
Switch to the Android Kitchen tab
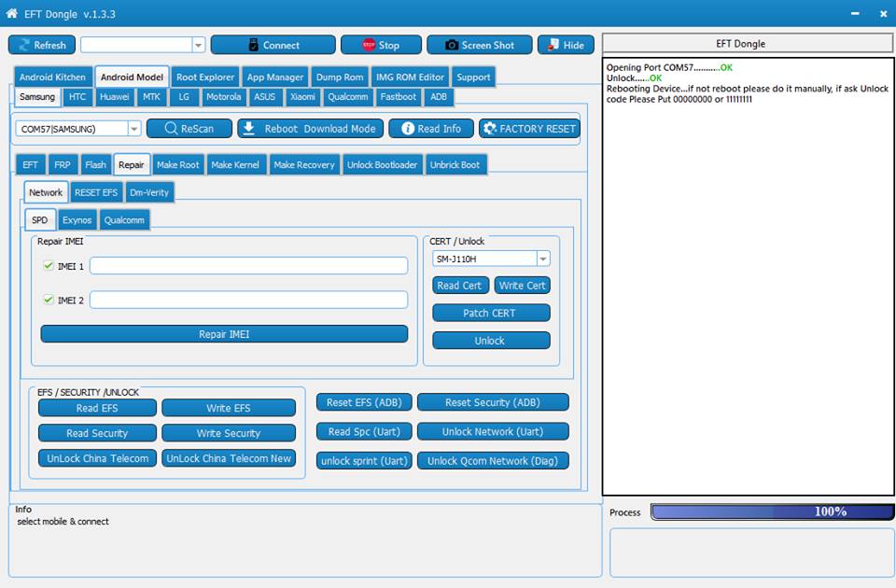52,77
